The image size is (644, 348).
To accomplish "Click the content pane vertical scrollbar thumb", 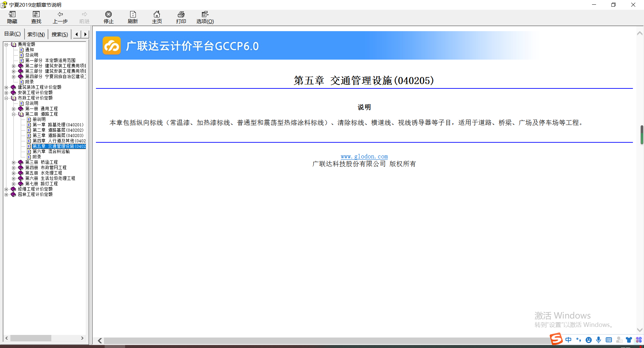I will (x=642, y=135).
